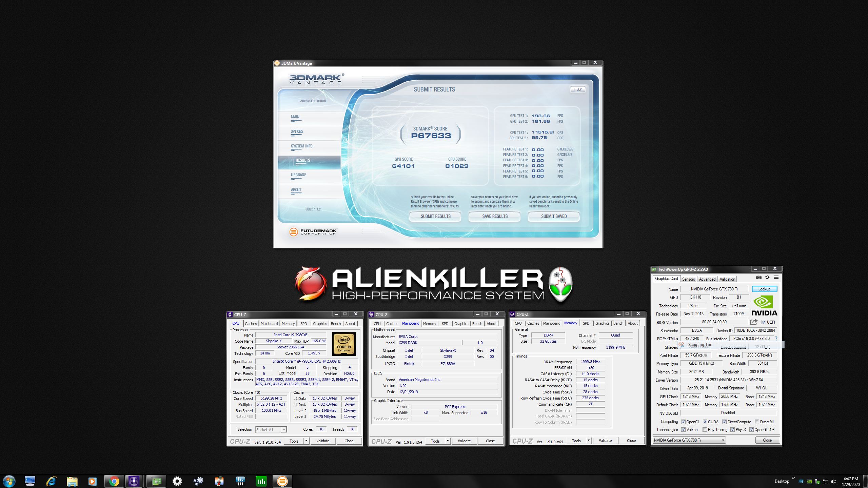Click GPU-Z refresh icon
Screen dimensions: 868x488
767,278
